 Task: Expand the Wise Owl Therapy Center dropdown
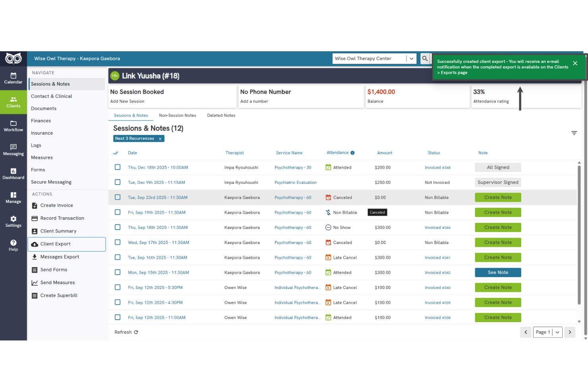coord(412,58)
